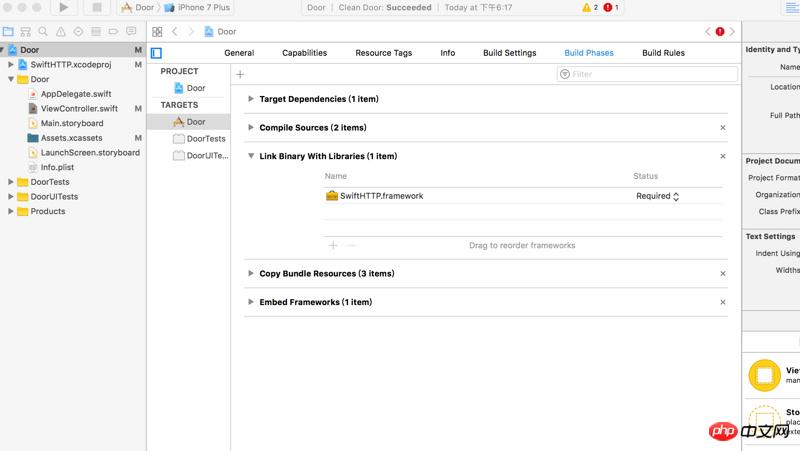The width and height of the screenshot is (800, 451).
Task: Remove library with the minus button
Action: [x=351, y=245]
